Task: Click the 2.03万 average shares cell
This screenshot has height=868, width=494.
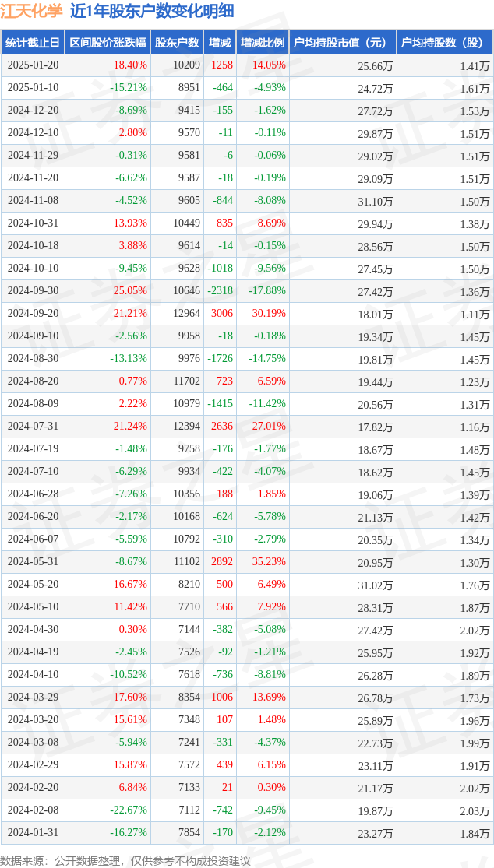Action: (x=474, y=810)
